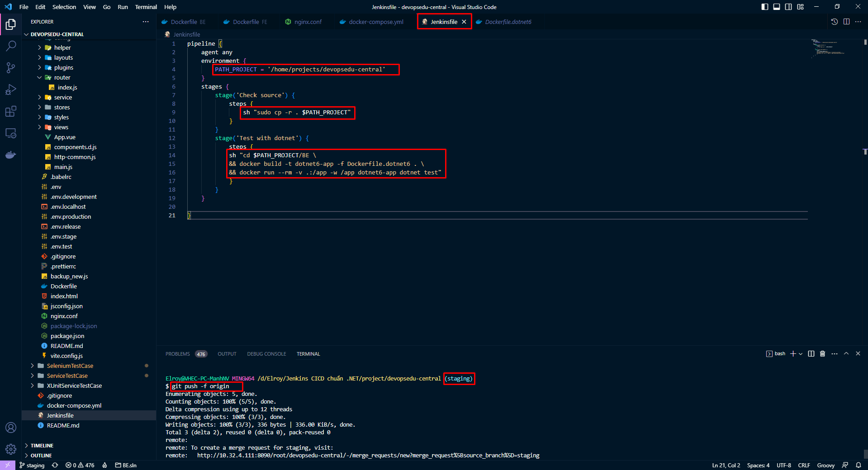Screen dimensions: 868x470
Task: Expand the SeleniumTestCase folder
Action: coord(89,366)
